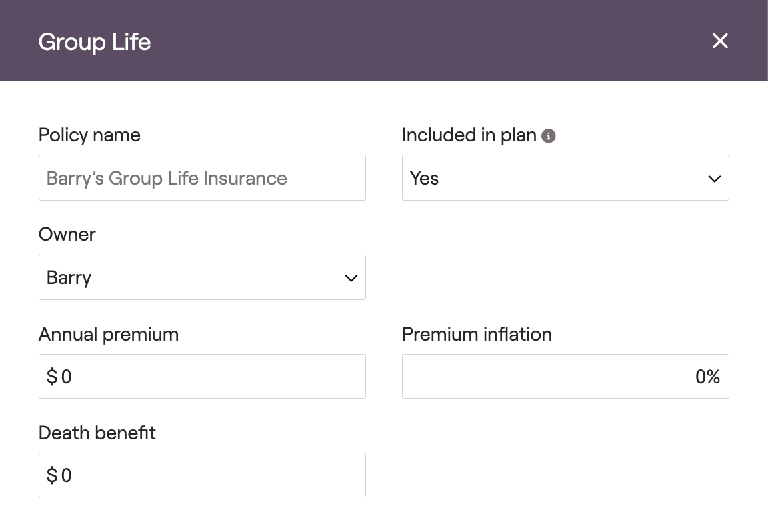Screen dimensions: 768x532
Task: Focus the Policy name text field
Action: [202, 178]
